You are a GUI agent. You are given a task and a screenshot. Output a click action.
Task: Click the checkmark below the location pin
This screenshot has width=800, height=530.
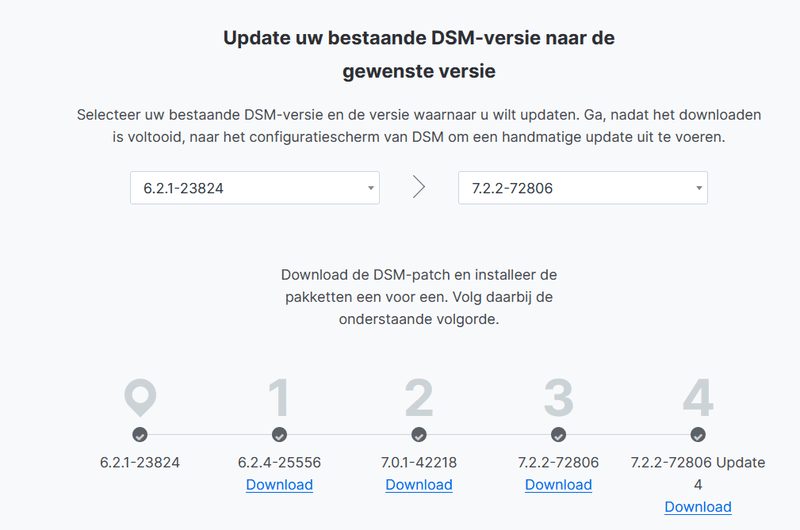click(x=140, y=435)
